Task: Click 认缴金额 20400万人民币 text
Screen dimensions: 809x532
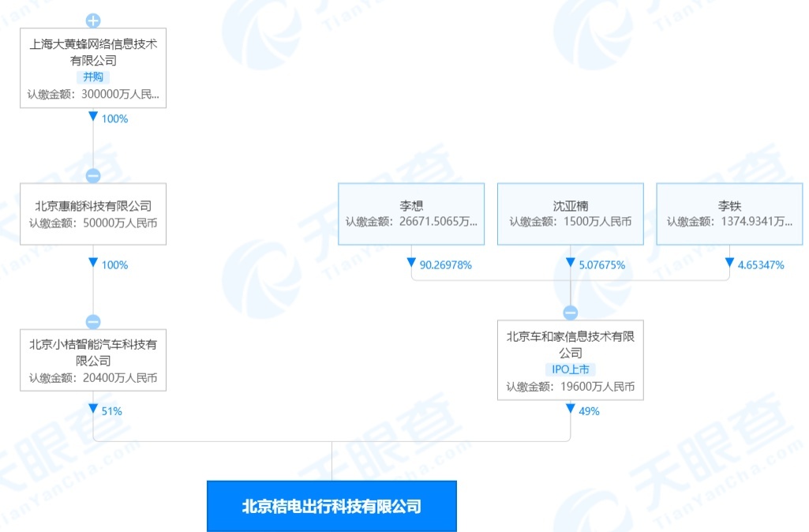Action: point(93,378)
